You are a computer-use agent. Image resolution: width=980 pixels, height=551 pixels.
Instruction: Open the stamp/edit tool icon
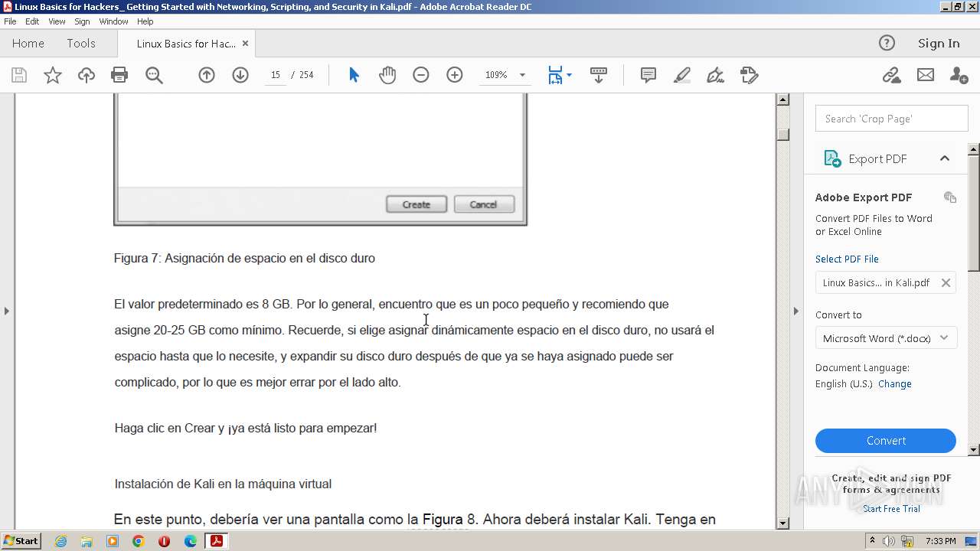[x=750, y=75]
